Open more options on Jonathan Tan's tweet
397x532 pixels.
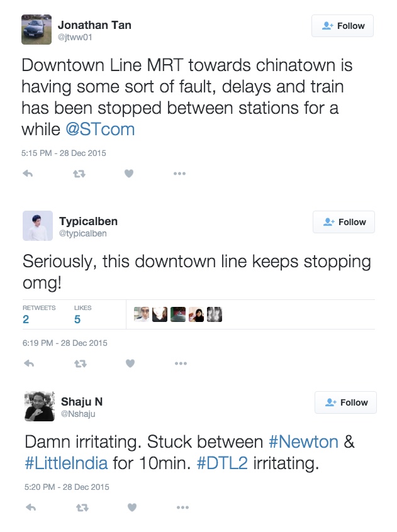[180, 174]
